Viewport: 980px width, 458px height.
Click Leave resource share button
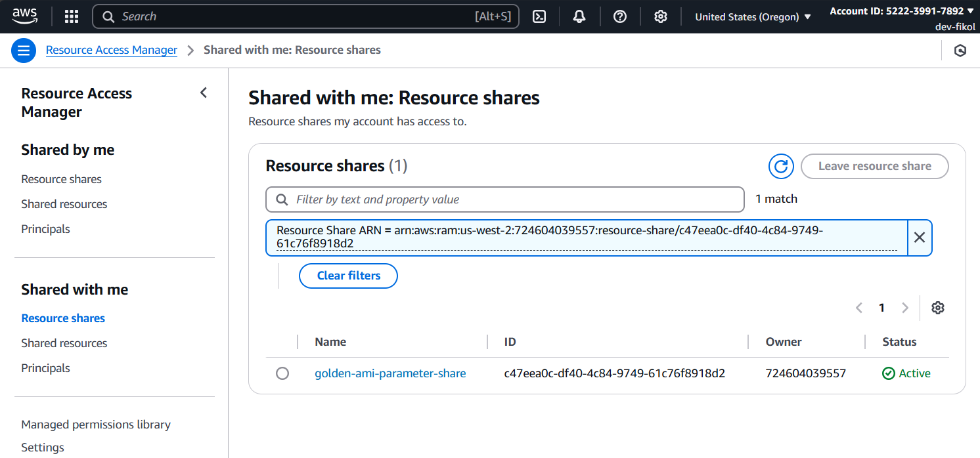tap(875, 167)
